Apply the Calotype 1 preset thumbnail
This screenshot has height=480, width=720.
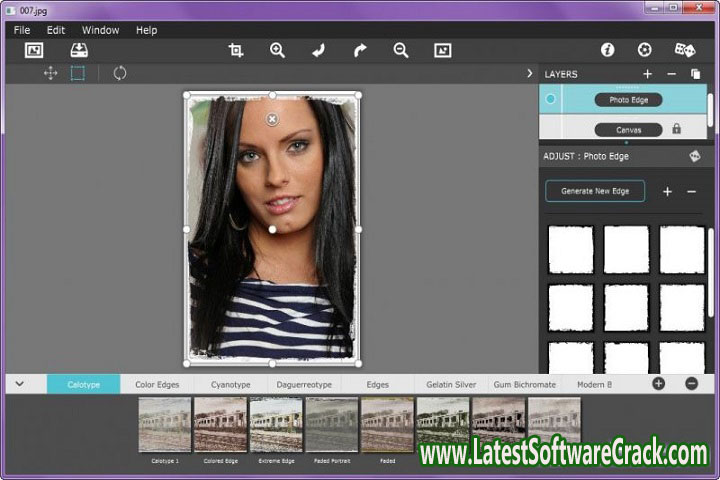pyautogui.click(x=165, y=425)
